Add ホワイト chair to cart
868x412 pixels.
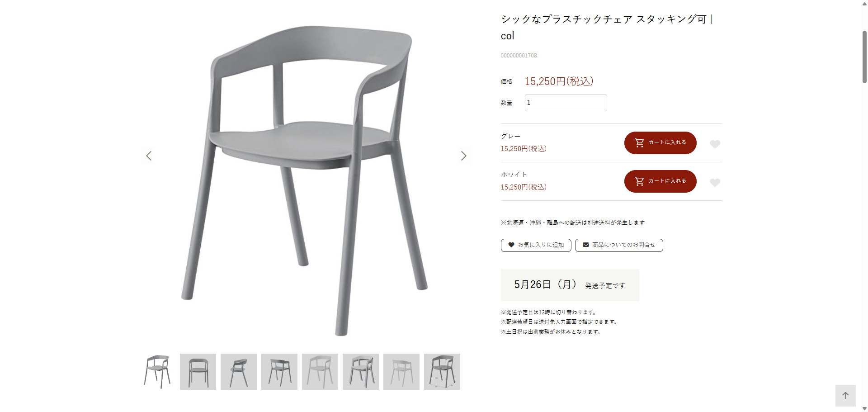[x=660, y=181]
